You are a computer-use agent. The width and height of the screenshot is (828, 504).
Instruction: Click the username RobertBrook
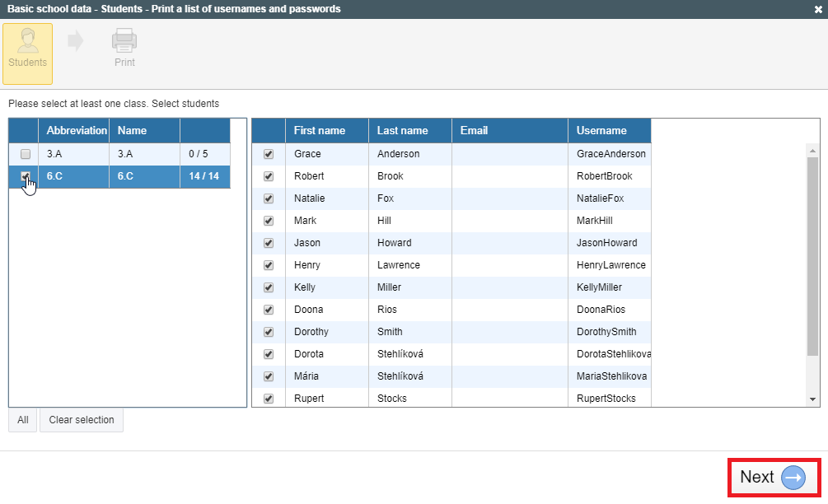(x=604, y=176)
